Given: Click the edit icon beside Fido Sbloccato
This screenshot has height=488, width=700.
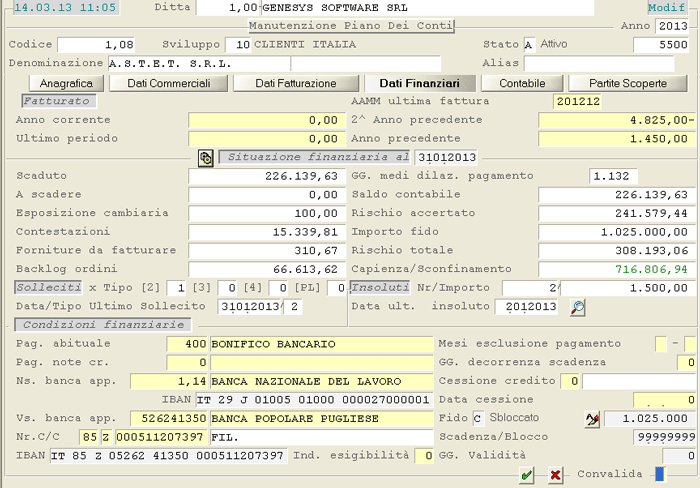Looking at the screenshot, I should (x=591, y=416).
